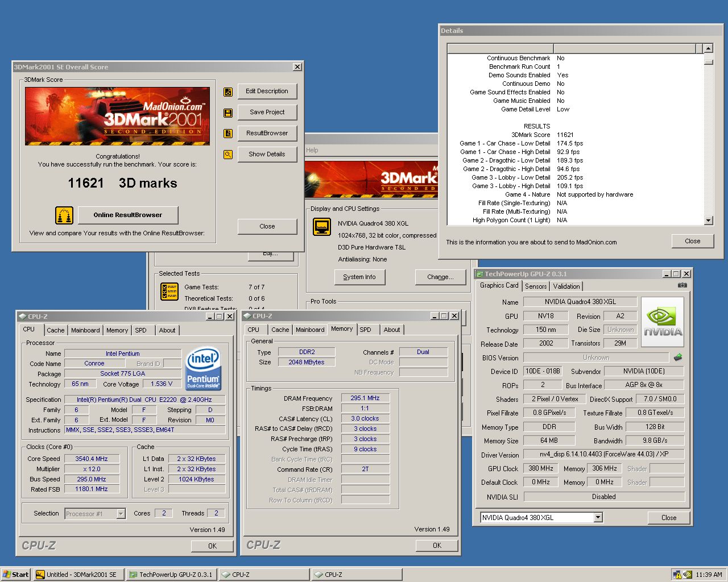The height and width of the screenshot is (582, 728).
Task: Open the SPD tab in the CPU-Z CPU window
Action: 141,330
